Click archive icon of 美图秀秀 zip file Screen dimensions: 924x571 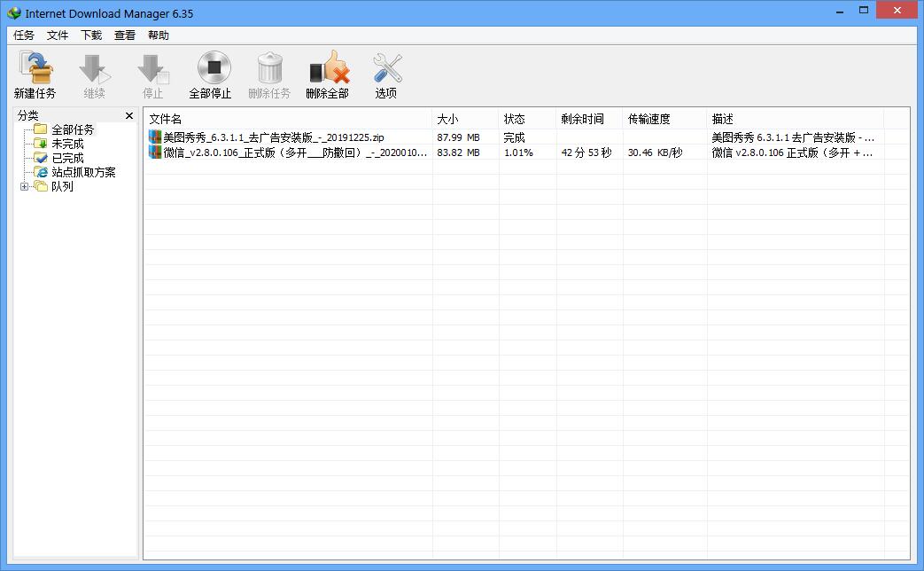[155, 137]
